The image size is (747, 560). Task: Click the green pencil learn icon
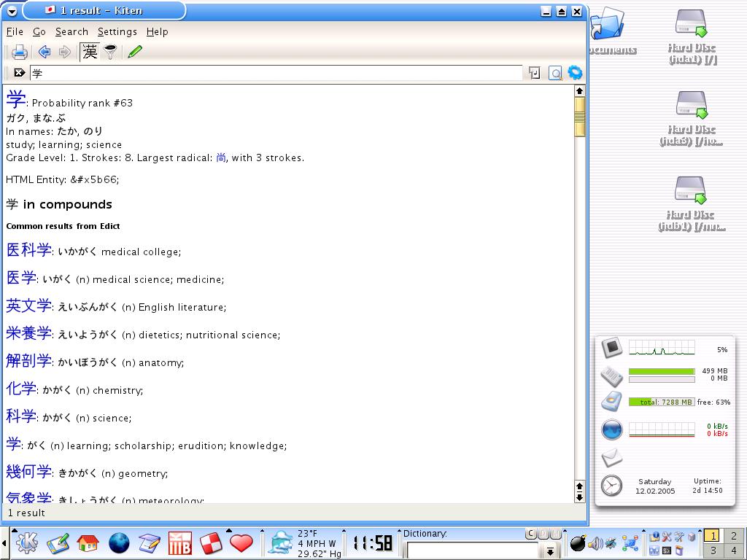(135, 52)
